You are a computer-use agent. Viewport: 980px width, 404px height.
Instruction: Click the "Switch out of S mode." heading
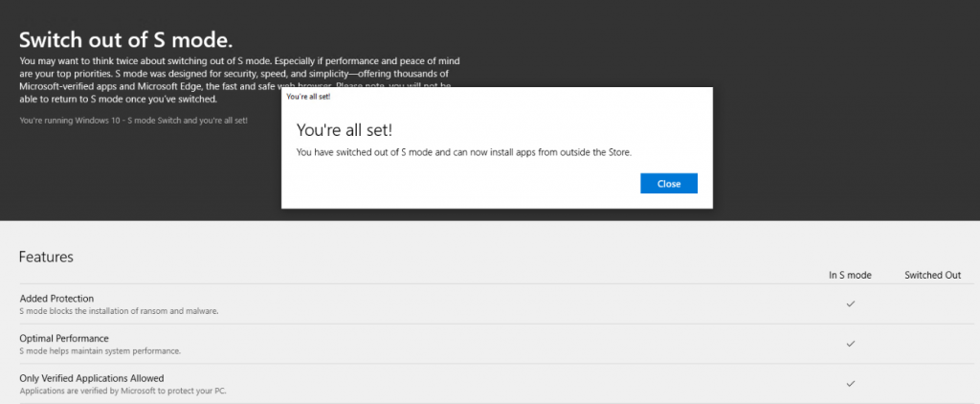click(x=125, y=40)
